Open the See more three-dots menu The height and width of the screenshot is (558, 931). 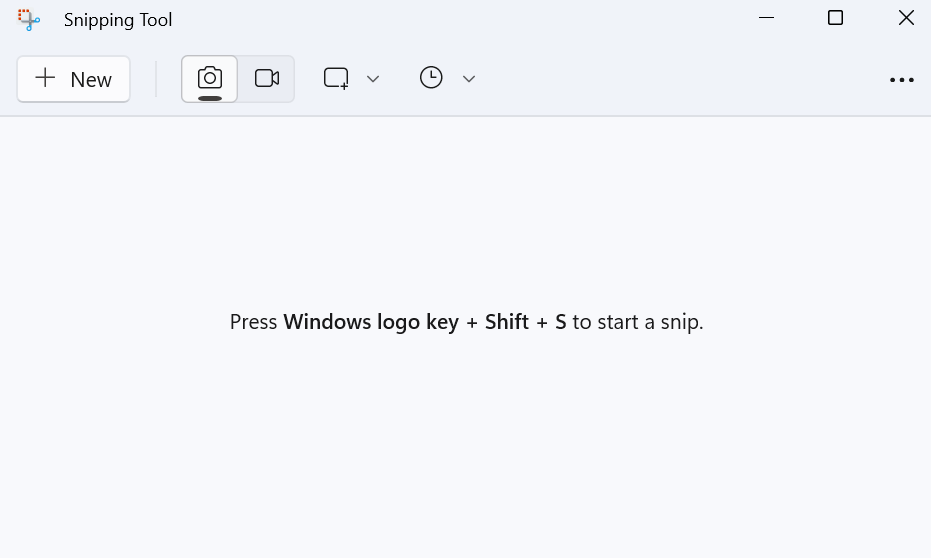[902, 80]
